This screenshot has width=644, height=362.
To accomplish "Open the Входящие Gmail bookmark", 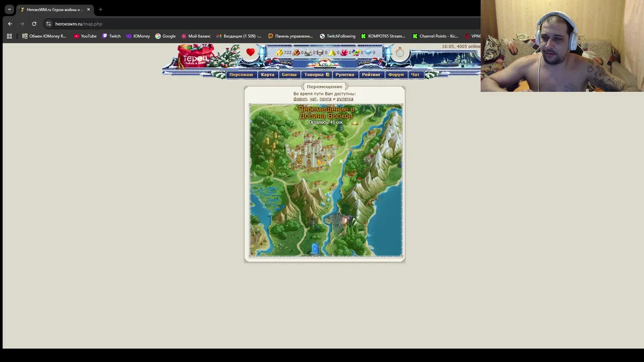I will [x=239, y=36].
